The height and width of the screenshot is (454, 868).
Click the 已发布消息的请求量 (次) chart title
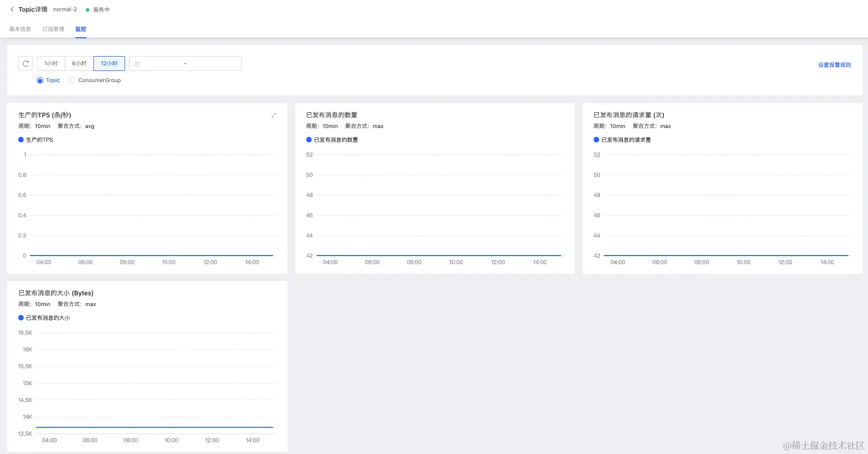point(629,115)
